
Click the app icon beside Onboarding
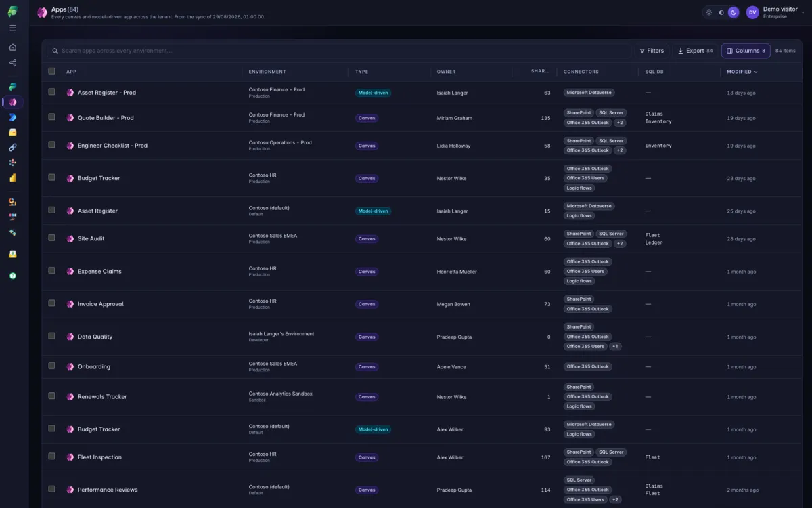[70, 367]
